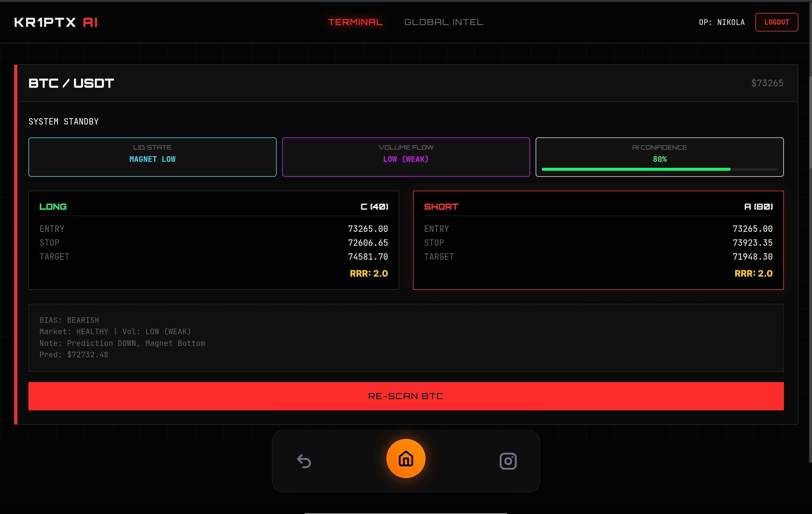Image resolution: width=812 pixels, height=514 pixels.
Task: Click the A (80) grade label
Action: pyautogui.click(x=758, y=207)
